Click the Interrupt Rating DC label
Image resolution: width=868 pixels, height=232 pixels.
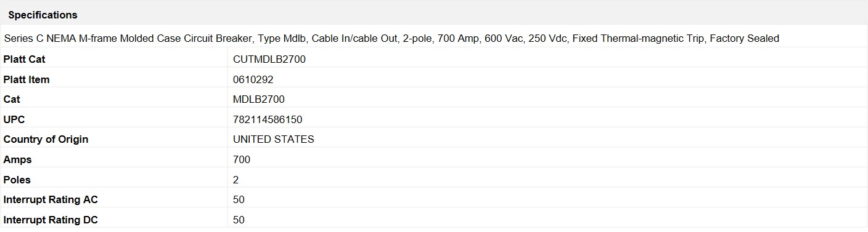click(51, 220)
